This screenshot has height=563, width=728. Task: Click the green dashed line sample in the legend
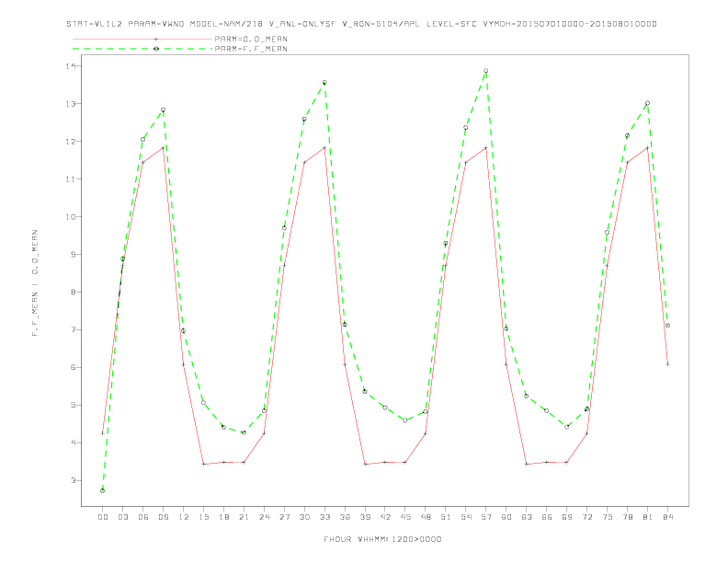[142, 49]
